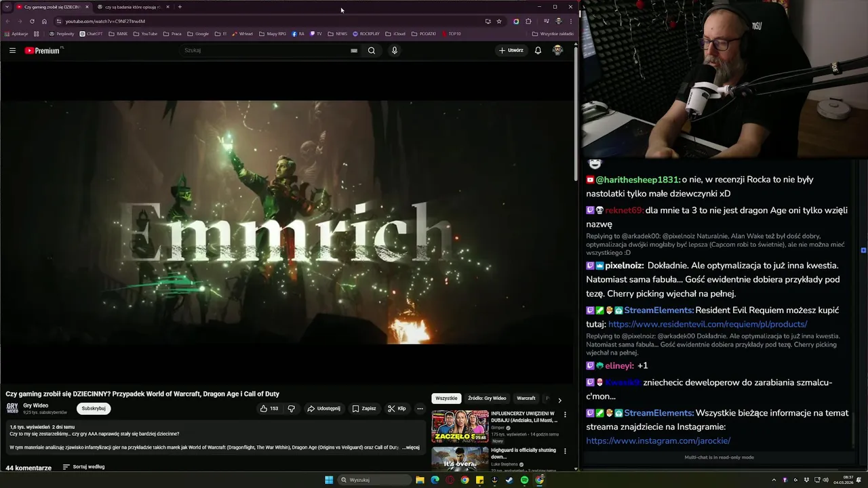Viewport: 868px width, 488px height.
Task: Open the ChatGPT bookmark
Action: tap(91, 34)
